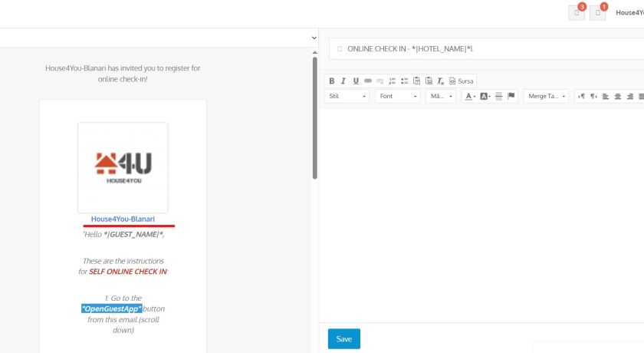
Task: Align text right
Action: click(x=630, y=96)
